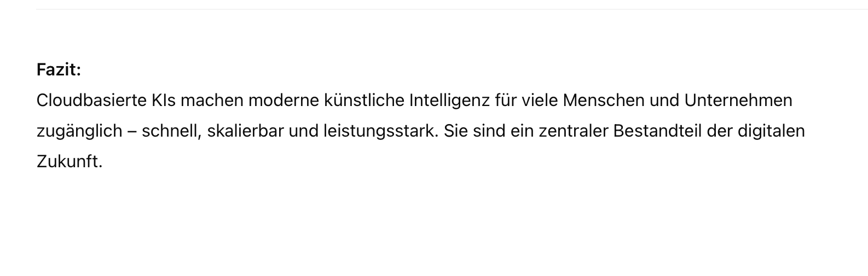Place cursor on 'zugänglich'
868x276 pixels.
[79, 131]
